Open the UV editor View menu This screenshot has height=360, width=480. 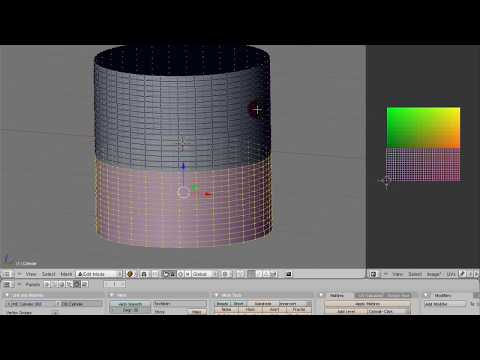click(397, 274)
